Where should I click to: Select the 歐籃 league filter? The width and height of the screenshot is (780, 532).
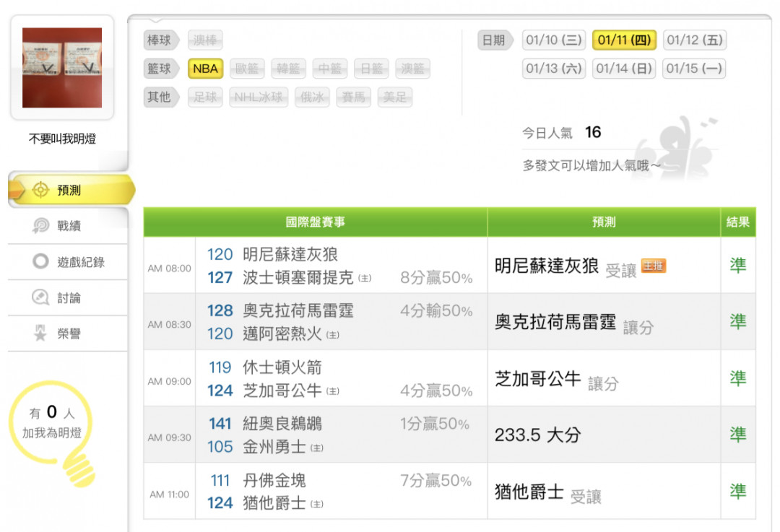(247, 69)
